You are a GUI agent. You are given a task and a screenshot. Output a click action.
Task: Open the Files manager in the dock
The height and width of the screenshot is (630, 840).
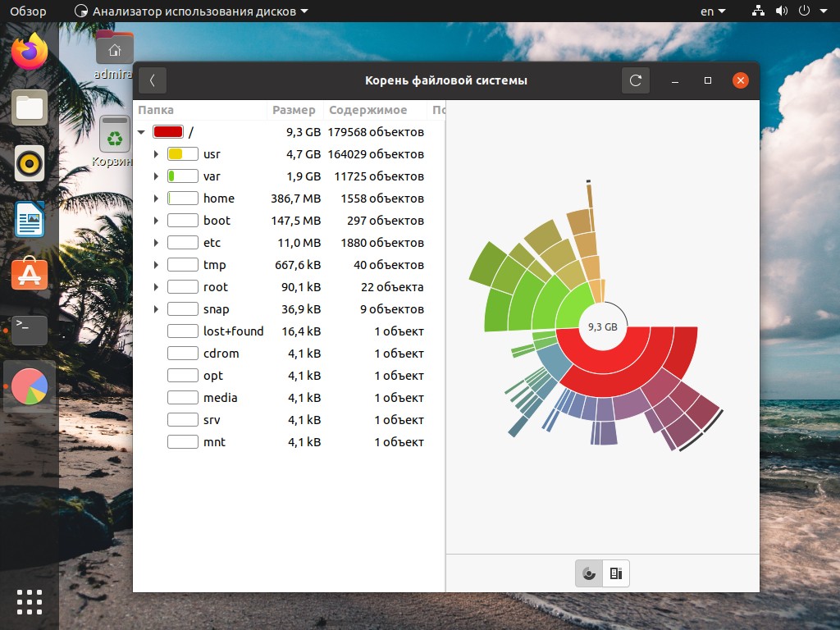point(30,107)
